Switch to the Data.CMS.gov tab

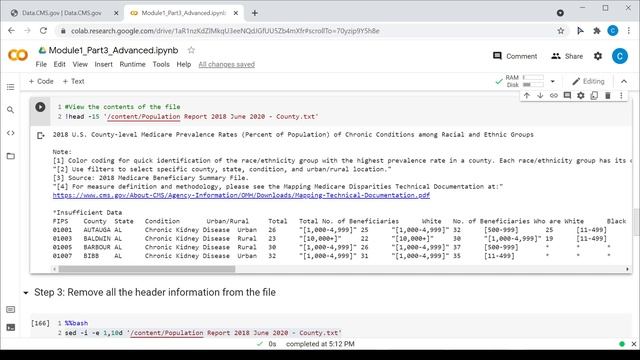[61, 13]
